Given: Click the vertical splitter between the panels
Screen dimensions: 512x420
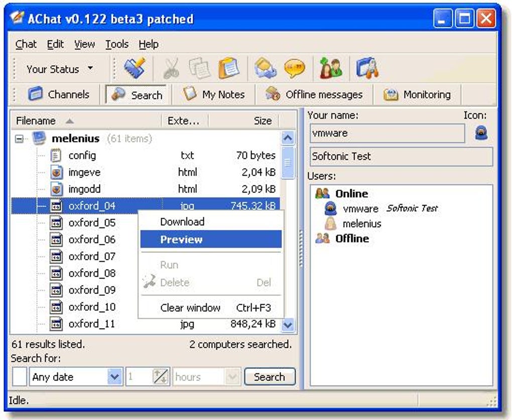Looking at the screenshot, I should [301, 249].
